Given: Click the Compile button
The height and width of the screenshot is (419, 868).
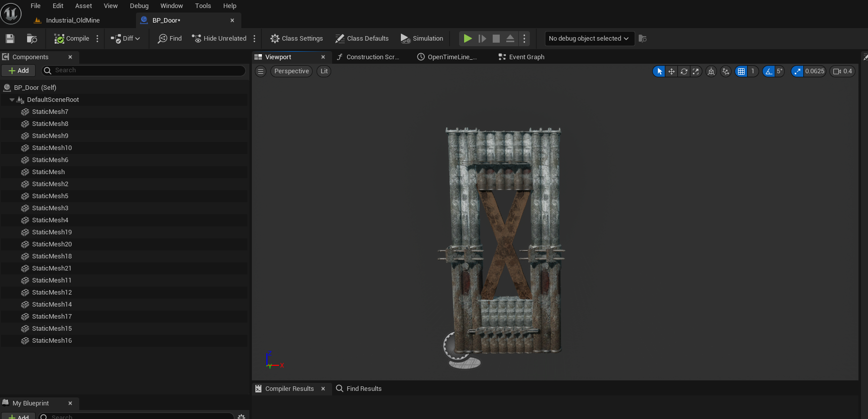Looking at the screenshot, I should click(72, 39).
